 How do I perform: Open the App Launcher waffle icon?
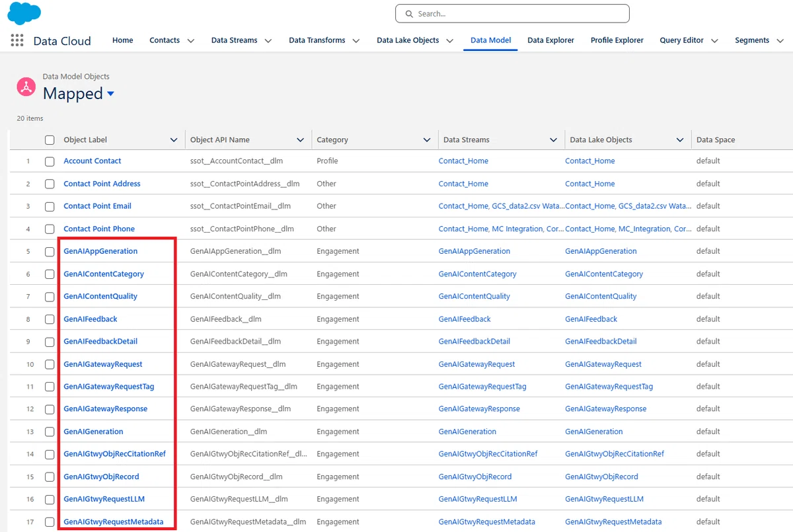[x=17, y=40]
